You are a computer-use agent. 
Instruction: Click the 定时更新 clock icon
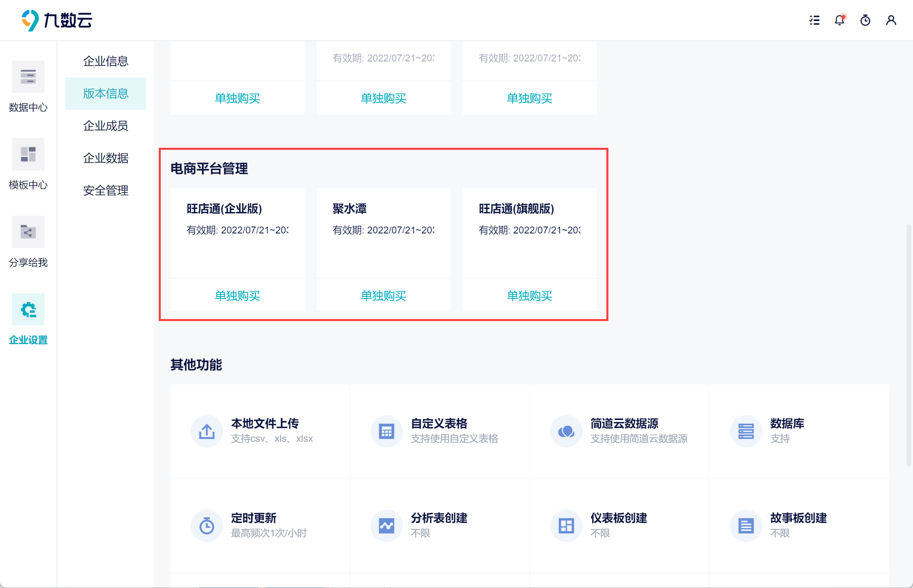click(x=206, y=526)
